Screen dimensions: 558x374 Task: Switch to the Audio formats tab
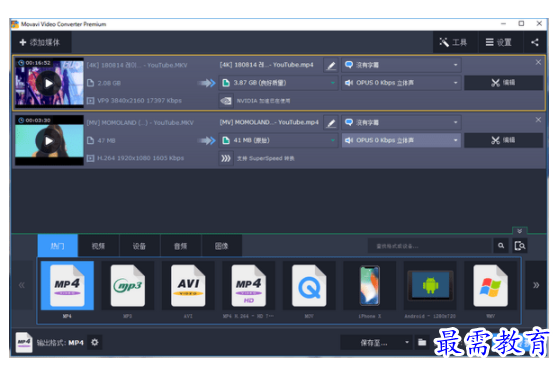click(180, 246)
